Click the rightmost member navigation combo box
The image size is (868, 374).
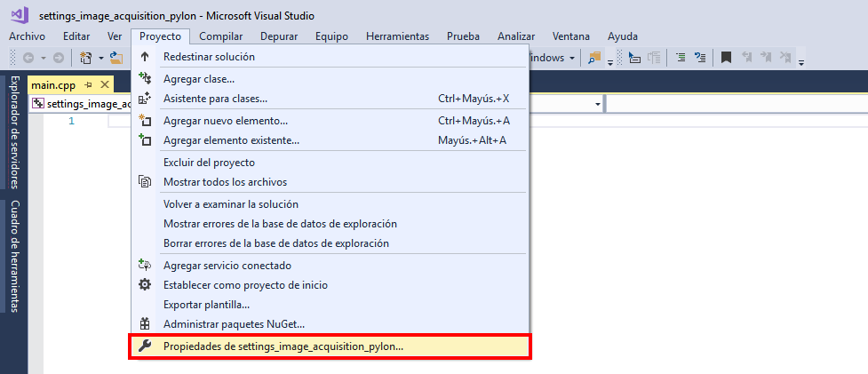click(x=737, y=104)
